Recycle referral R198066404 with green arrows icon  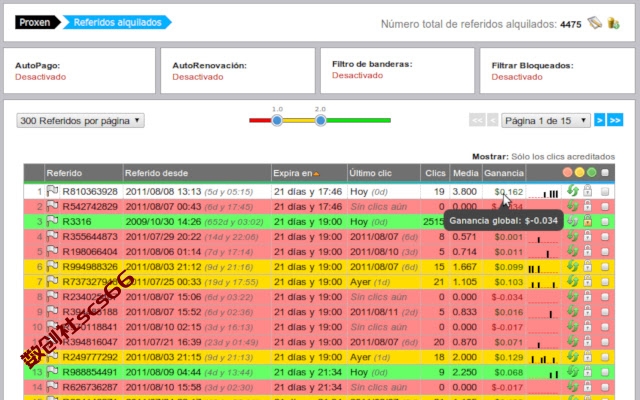(x=573, y=251)
